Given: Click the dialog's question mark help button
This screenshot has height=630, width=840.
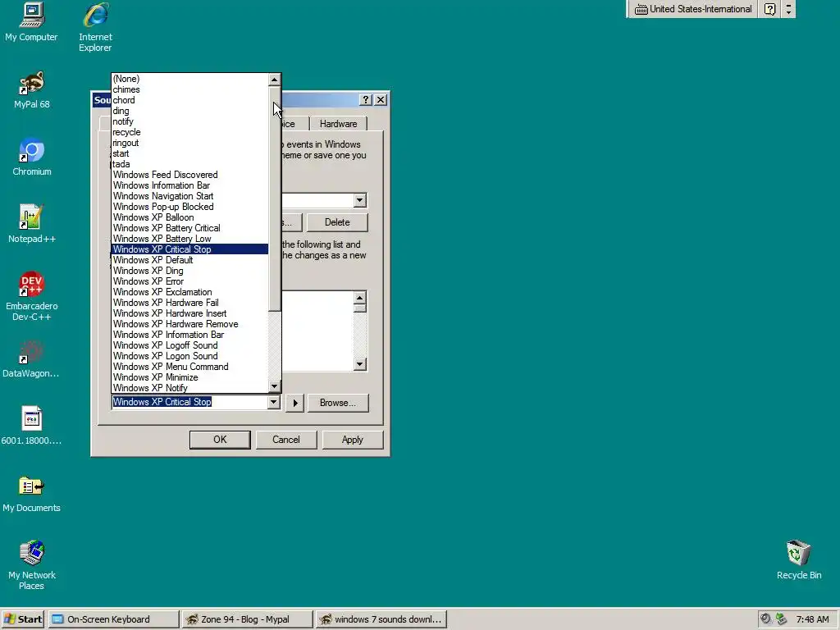Looking at the screenshot, I should coord(365,99).
